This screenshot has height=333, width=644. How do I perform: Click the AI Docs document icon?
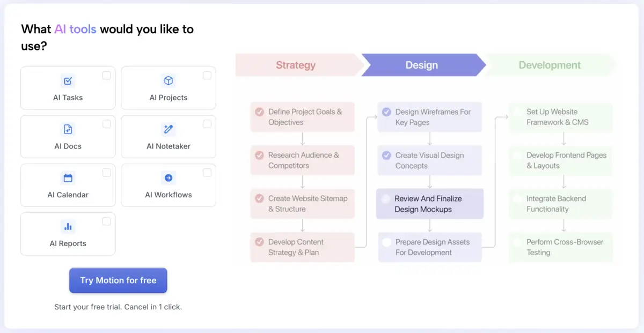click(68, 129)
